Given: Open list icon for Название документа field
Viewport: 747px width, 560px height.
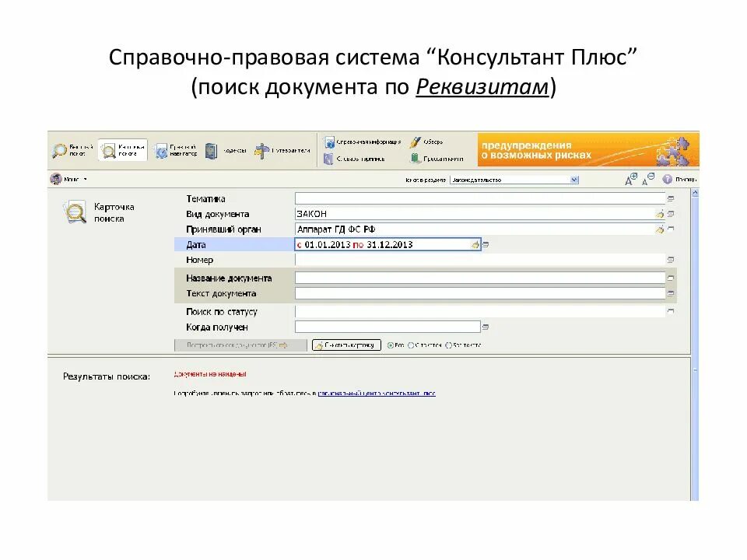Looking at the screenshot, I should pyautogui.click(x=671, y=278).
